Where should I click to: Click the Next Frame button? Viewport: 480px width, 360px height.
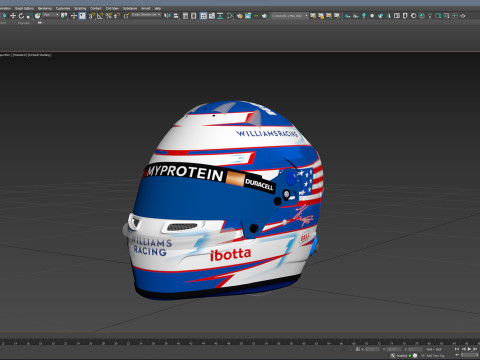pyautogui.click(x=475, y=349)
